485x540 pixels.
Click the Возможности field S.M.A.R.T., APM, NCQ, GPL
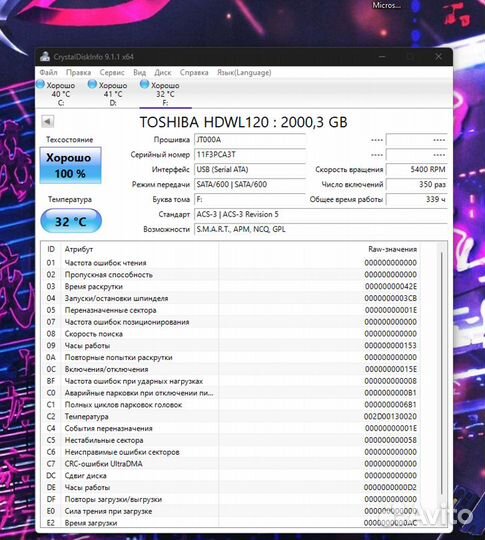point(321,229)
